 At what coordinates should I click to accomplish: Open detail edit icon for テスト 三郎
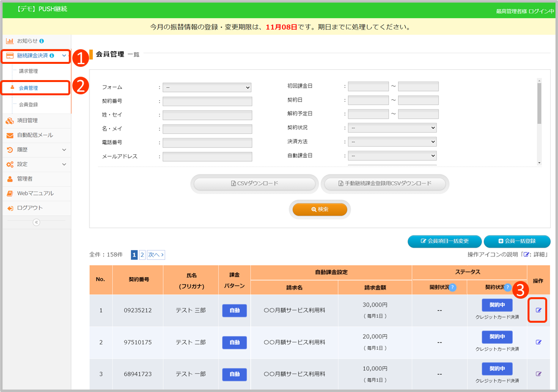(x=538, y=310)
